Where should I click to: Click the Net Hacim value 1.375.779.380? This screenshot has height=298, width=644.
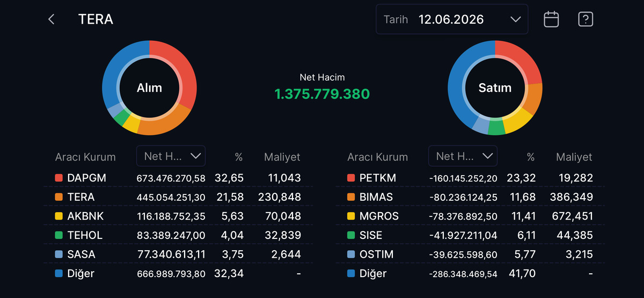coord(322,94)
